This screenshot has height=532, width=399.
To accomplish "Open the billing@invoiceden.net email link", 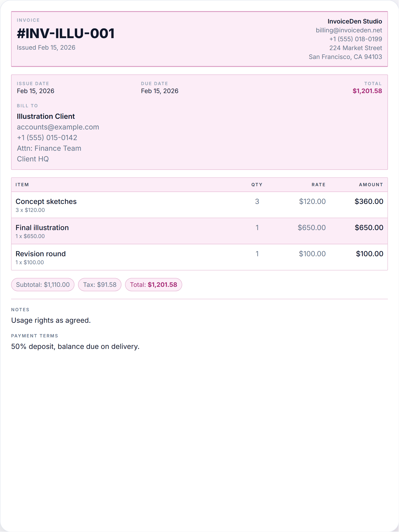I will click(x=349, y=30).
